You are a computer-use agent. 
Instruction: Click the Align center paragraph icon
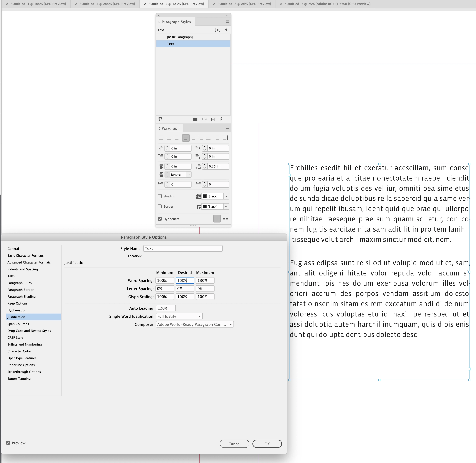point(169,138)
